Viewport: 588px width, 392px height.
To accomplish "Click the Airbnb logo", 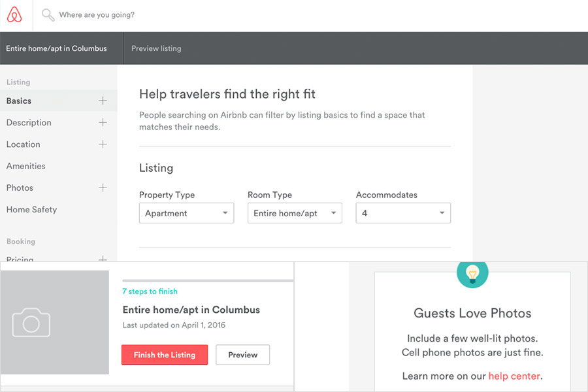I will pyautogui.click(x=14, y=15).
